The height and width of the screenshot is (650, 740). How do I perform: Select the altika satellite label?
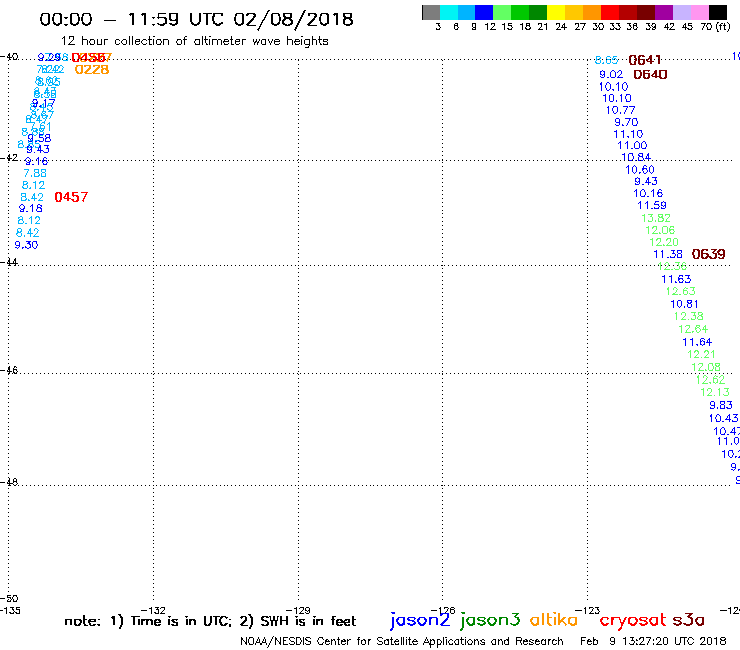(553, 619)
